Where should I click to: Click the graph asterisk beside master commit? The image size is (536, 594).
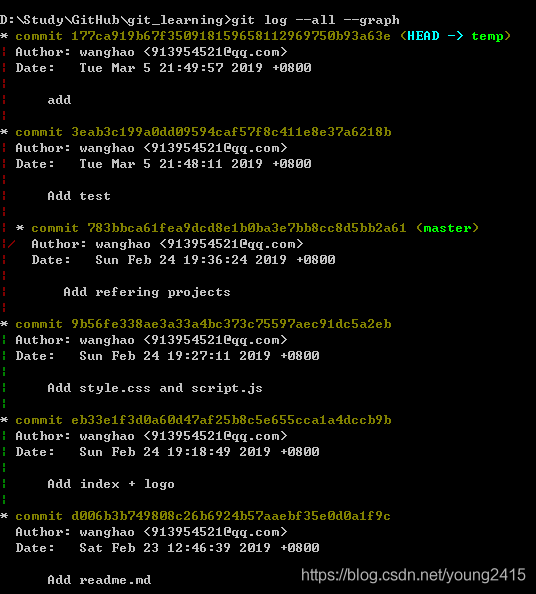click(x=20, y=228)
